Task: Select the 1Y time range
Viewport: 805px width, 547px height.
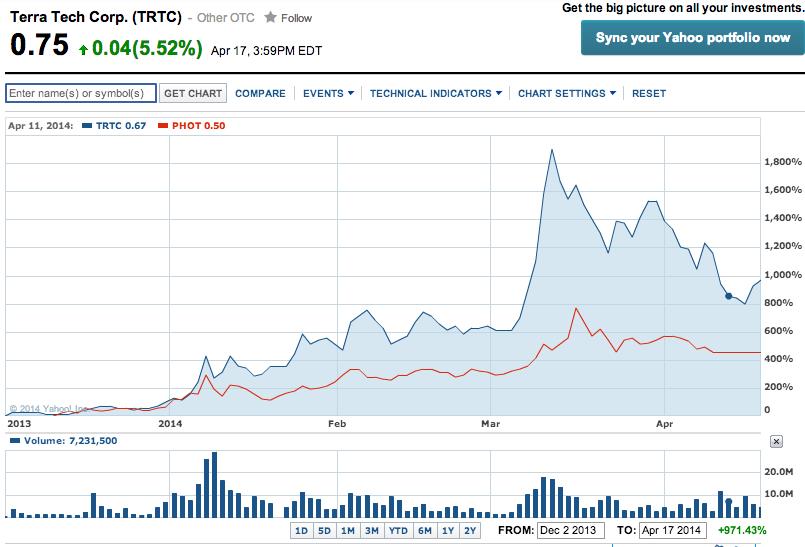Action: point(448,531)
